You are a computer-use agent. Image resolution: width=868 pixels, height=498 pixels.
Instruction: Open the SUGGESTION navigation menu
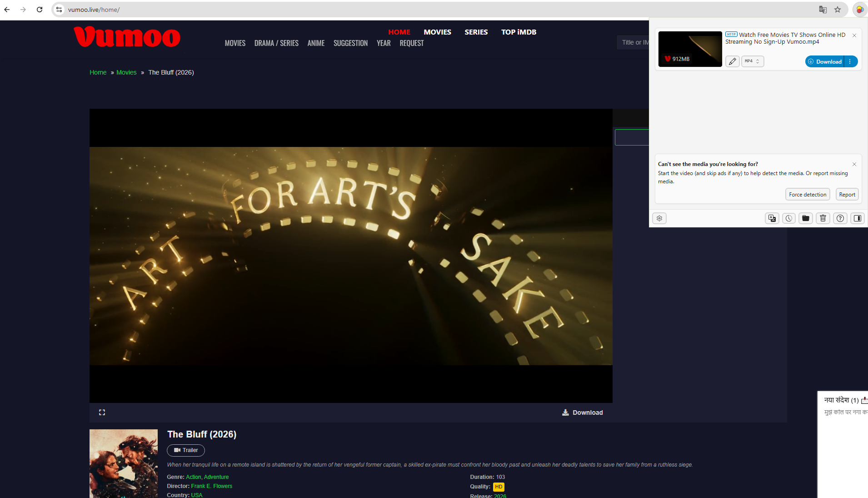(350, 43)
